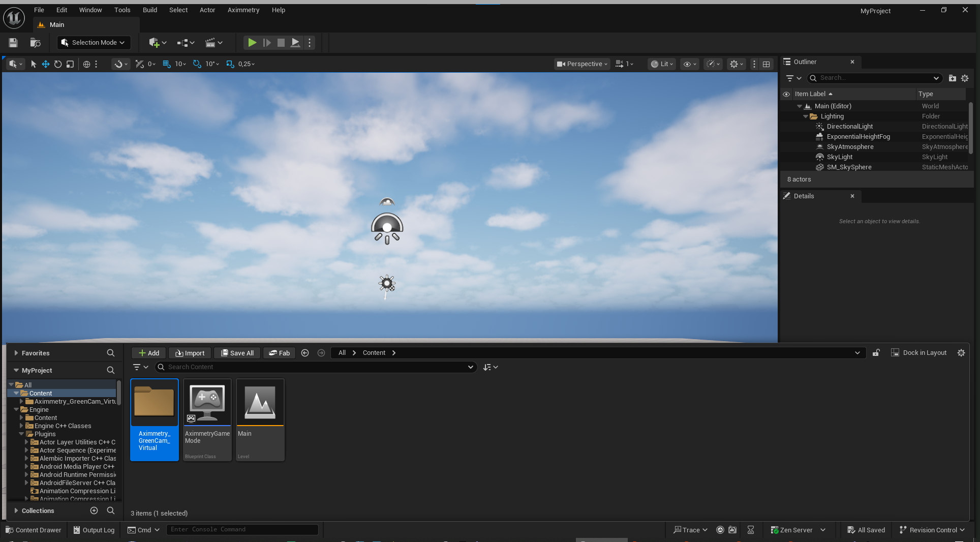Image resolution: width=980 pixels, height=542 pixels.
Task: Toggle grid snapping for location
Action: 167,64
